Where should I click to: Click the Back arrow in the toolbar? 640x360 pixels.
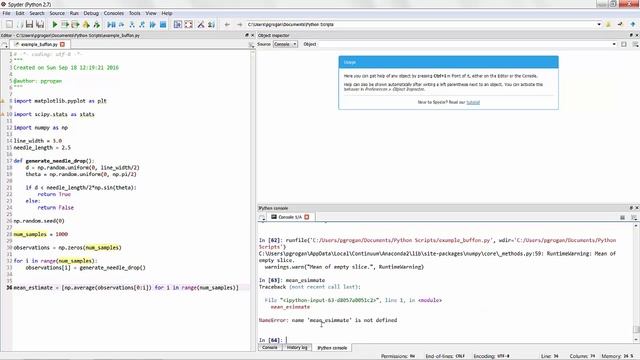227,24
